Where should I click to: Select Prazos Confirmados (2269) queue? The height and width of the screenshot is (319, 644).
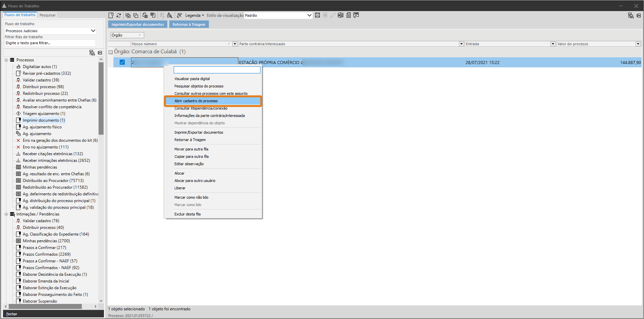click(47, 254)
